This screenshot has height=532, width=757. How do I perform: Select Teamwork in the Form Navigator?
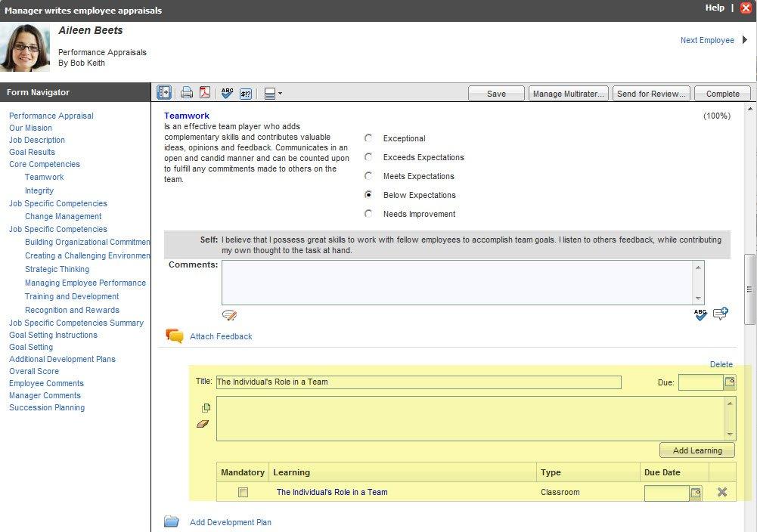point(45,177)
